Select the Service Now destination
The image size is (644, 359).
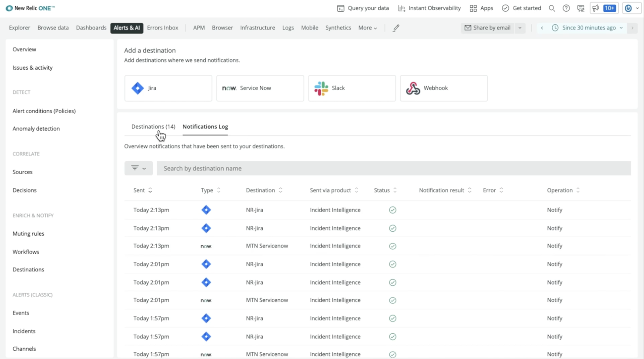pos(260,88)
